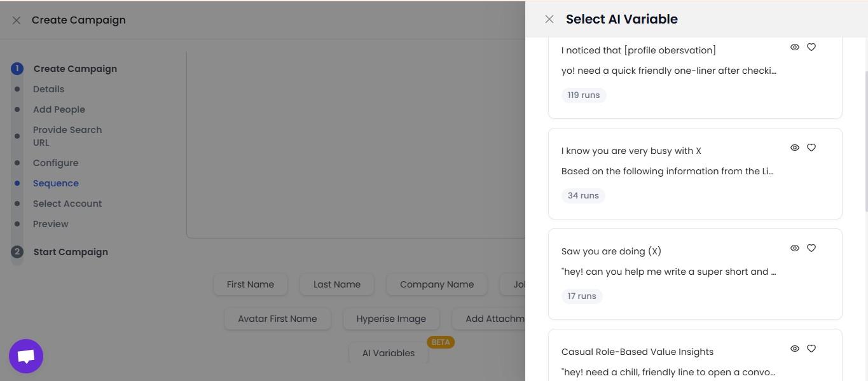The width and height of the screenshot is (868, 381).
Task: Toggle favorite on 'Casual Role-Based Value Insights'
Action: click(811, 349)
